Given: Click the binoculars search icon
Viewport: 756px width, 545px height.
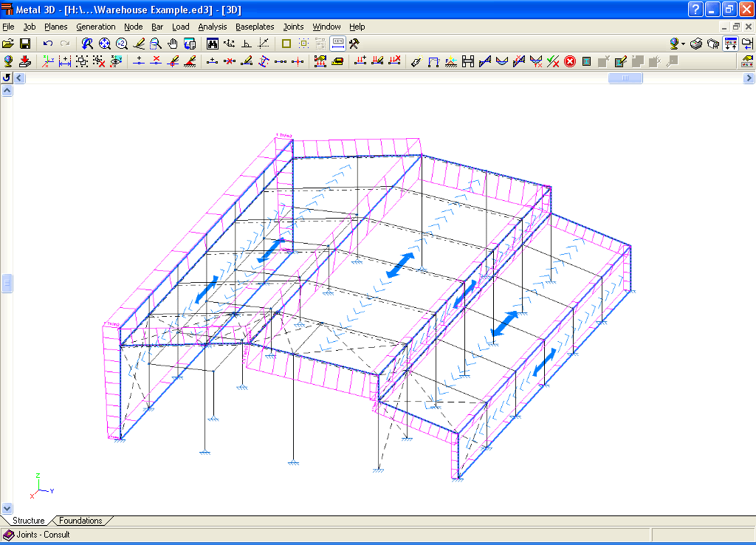Looking at the screenshot, I should coord(213,44).
